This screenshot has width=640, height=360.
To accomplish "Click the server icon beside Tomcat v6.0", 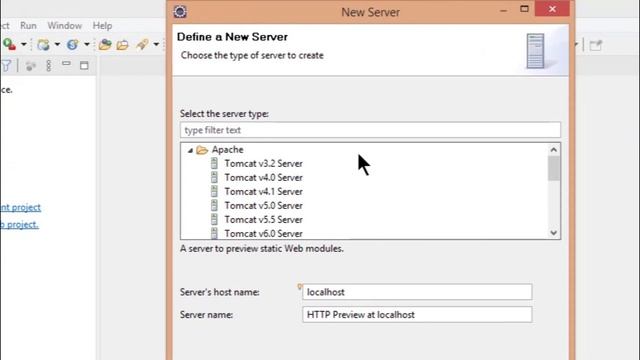I will tap(214, 233).
